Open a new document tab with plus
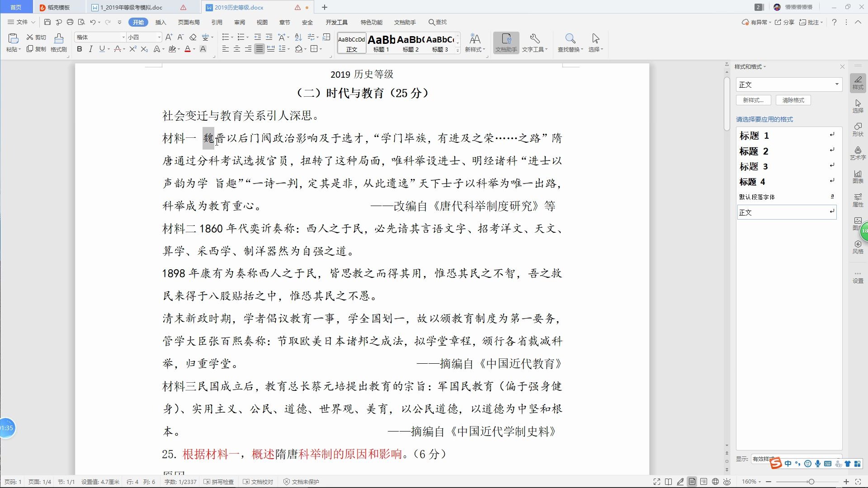This screenshot has width=868, height=488. (325, 7)
